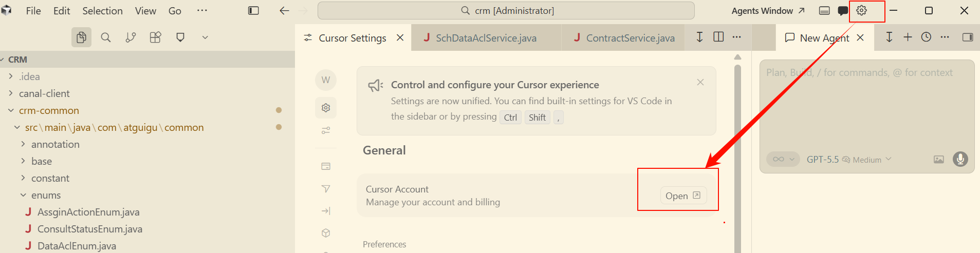Image resolution: width=980 pixels, height=253 pixels.
Task: Collapse the src\main\java\com\atguigu\common folder
Action: point(147,127)
